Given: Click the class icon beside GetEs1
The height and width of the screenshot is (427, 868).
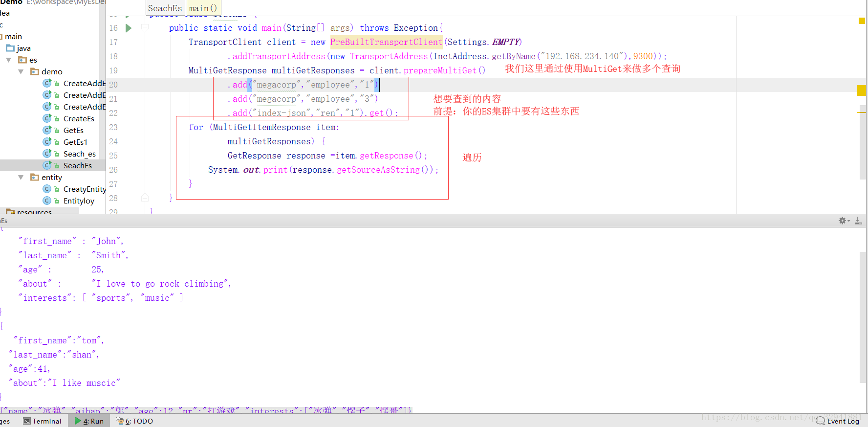Looking at the screenshot, I should coord(47,142).
